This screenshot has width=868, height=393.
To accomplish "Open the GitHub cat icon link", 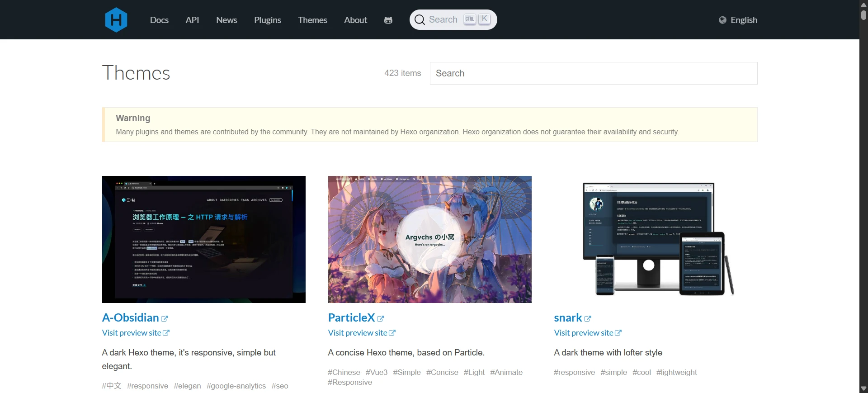I will click(388, 20).
